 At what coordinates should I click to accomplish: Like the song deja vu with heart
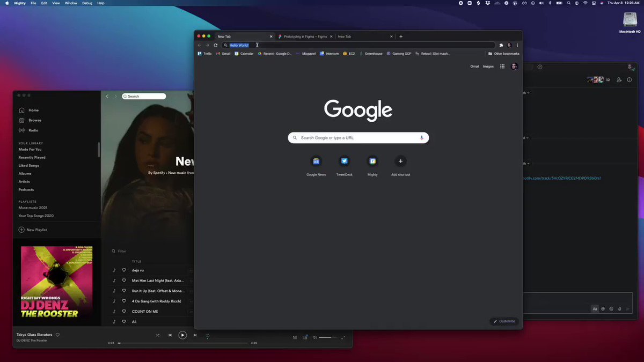click(x=123, y=270)
